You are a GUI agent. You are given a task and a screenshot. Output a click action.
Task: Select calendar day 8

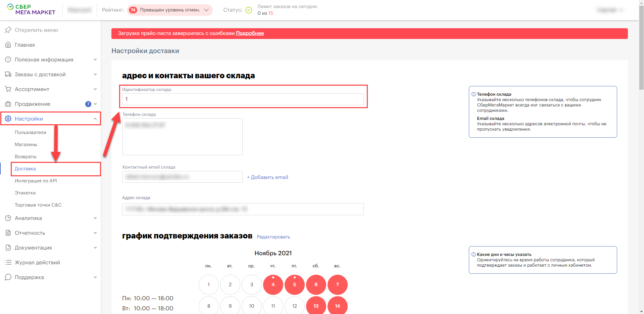point(209,306)
